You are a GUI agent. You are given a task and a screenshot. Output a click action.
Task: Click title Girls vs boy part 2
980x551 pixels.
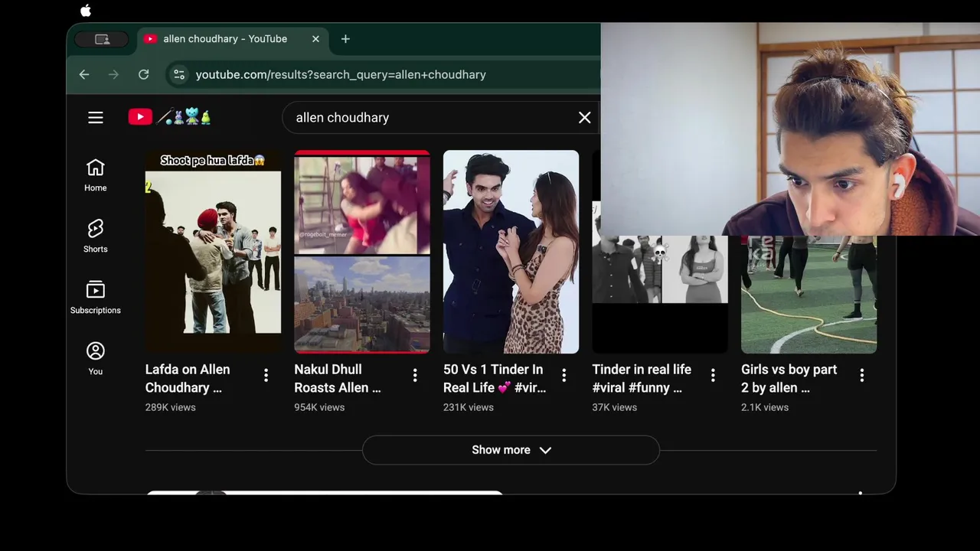click(789, 378)
